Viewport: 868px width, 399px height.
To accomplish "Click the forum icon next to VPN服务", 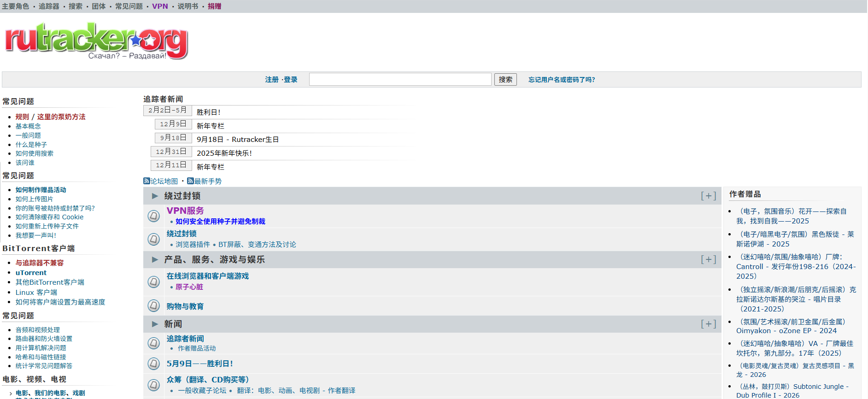I will 154,216.
